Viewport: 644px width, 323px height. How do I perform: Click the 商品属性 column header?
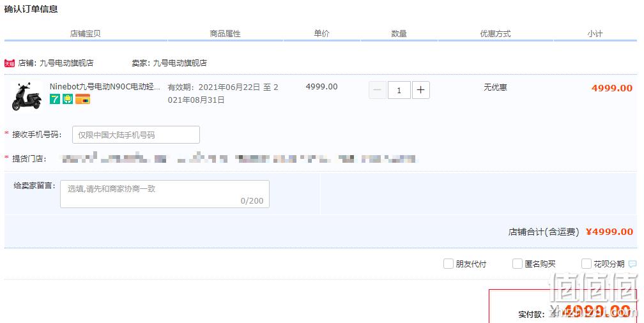(x=225, y=34)
